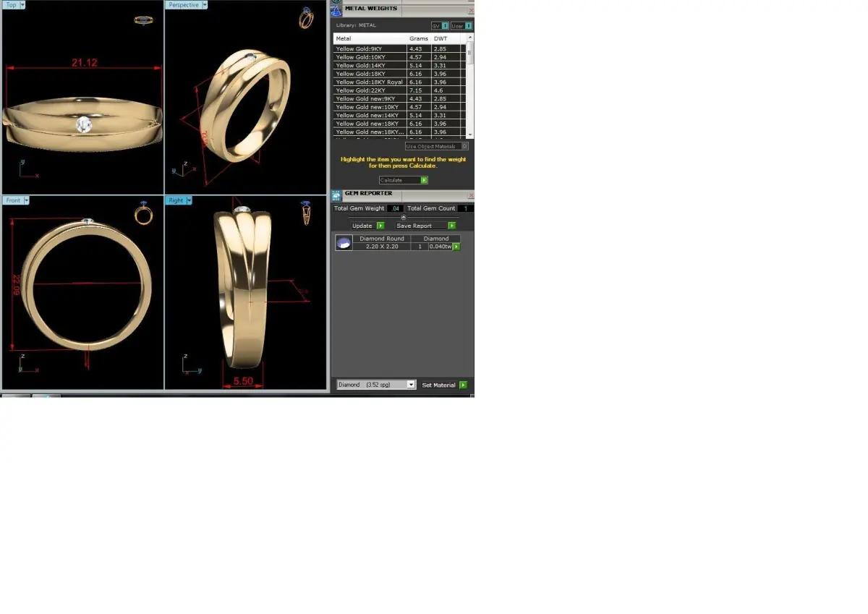Click the green arrow next to Update
The width and height of the screenshot is (868, 614).
pos(380,226)
